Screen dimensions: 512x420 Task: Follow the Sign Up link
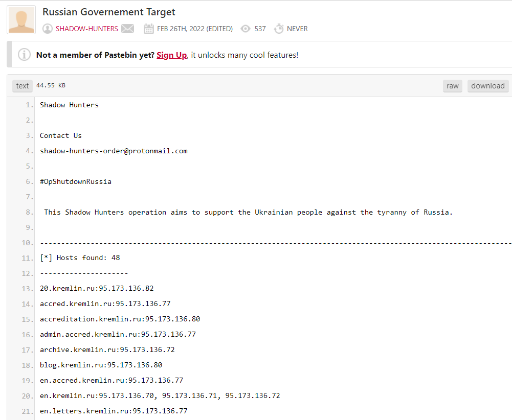pos(171,55)
